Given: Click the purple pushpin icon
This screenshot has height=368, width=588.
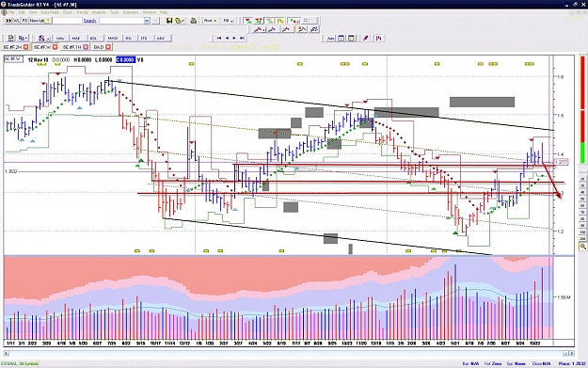Looking at the screenshot, I should coord(366,39).
